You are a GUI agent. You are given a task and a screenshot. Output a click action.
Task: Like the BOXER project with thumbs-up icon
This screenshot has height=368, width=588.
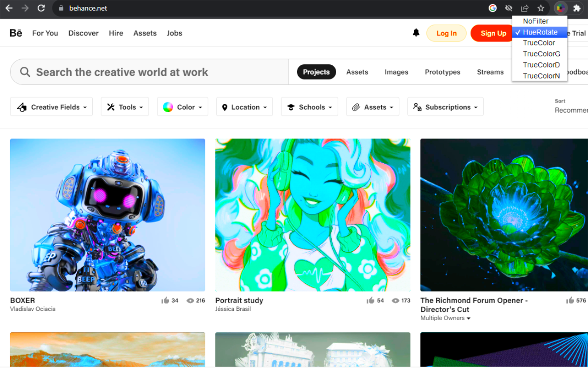click(x=164, y=300)
